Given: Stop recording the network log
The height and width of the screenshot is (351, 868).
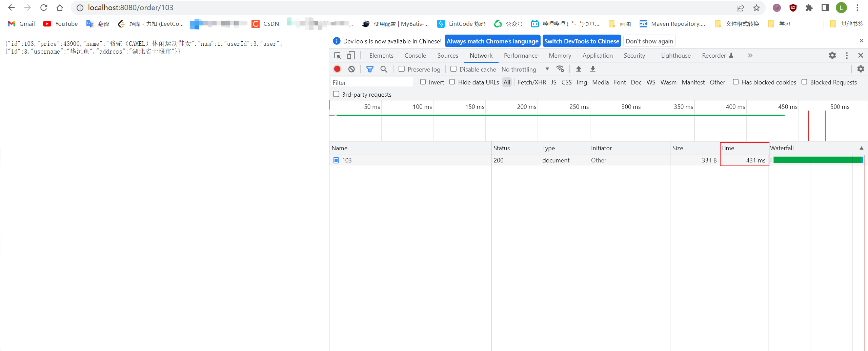Looking at the screenshot, I should (337, 69).
